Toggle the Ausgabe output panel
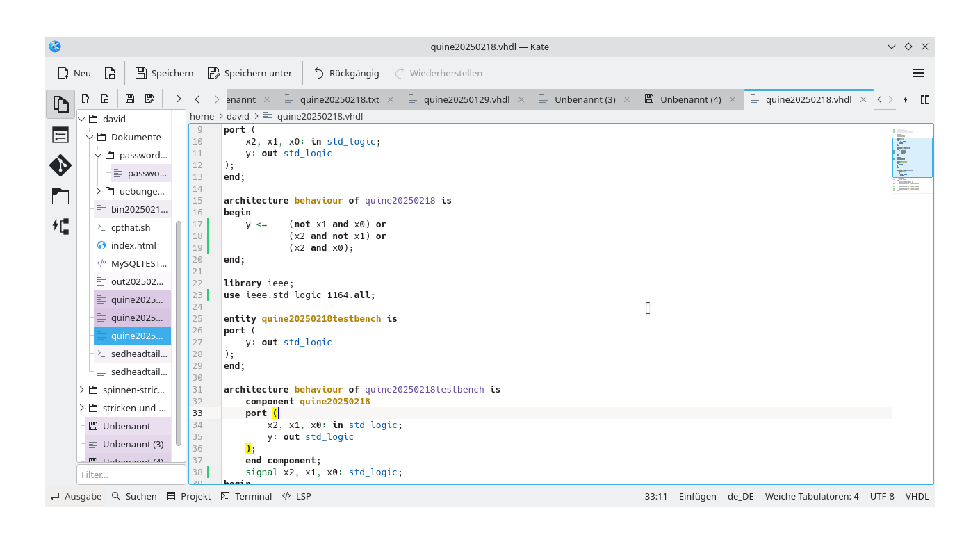 pyautogui.click(x=76, y=496)
